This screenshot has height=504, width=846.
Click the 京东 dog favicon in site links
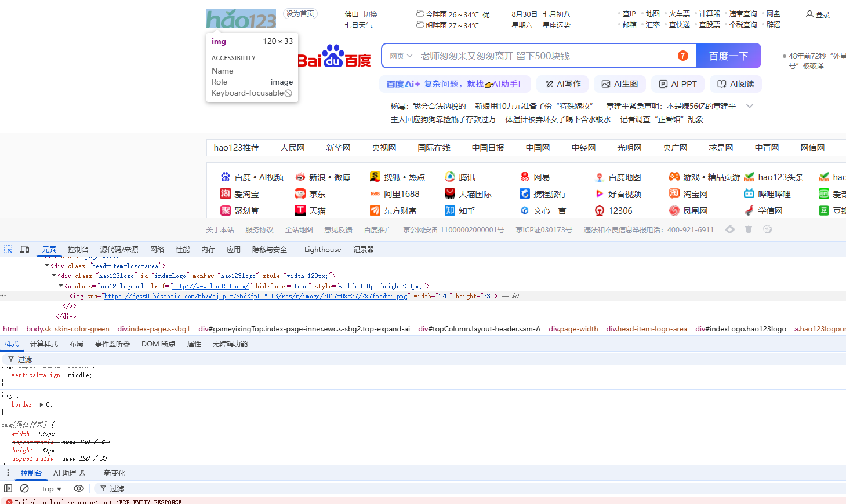pyautogui.click(x=300, y=193)
